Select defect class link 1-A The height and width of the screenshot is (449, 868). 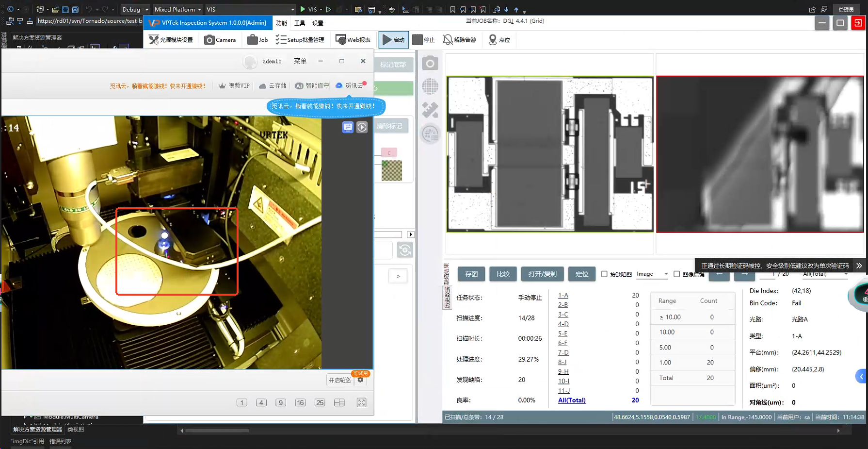563,295
